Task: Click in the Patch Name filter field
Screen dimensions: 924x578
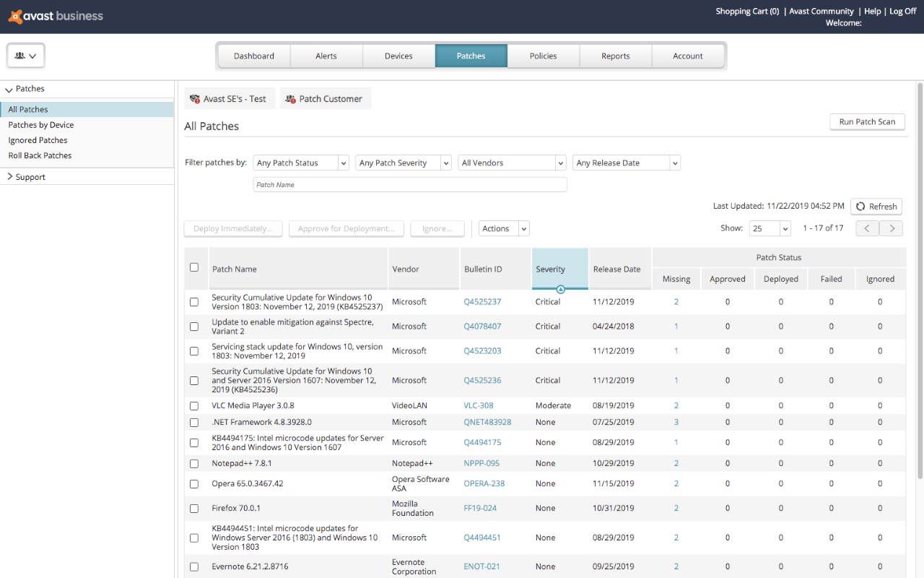Action: tap(410, 185)
